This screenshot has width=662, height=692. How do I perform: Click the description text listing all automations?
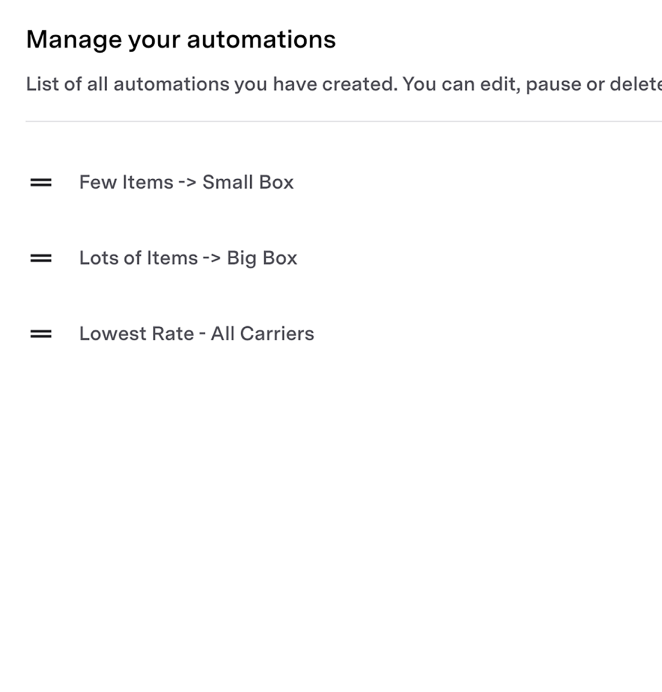pyautogui.click(x=344, y=84)
